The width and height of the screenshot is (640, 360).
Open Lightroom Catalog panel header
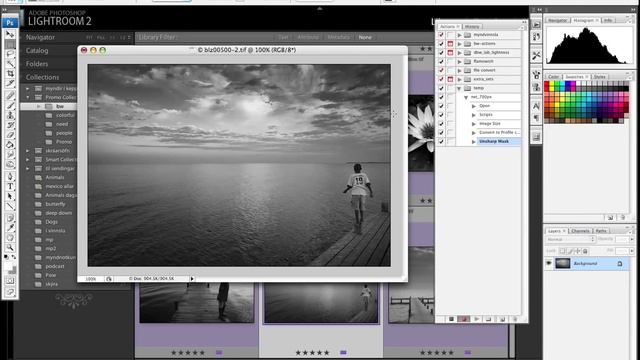pyautogui.click(x=37, y=51)
